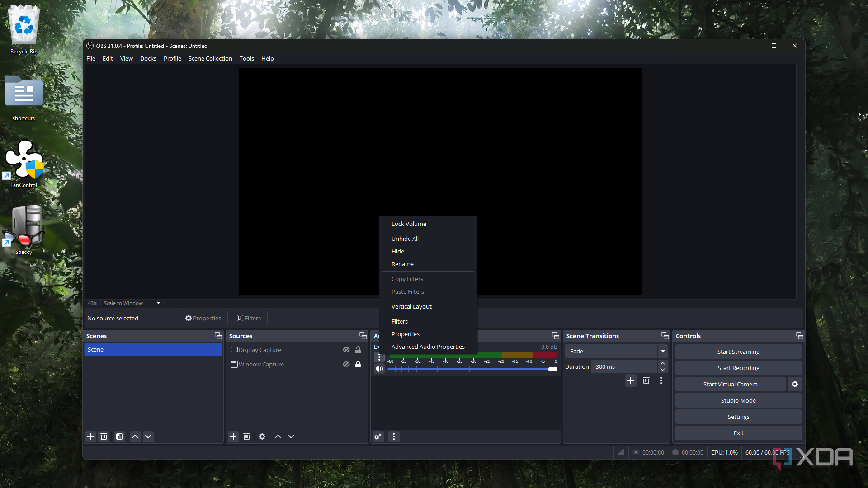The image size is (868, 488).
Task: Click source toolbar Properties button
Action: [x=203, y=318]
